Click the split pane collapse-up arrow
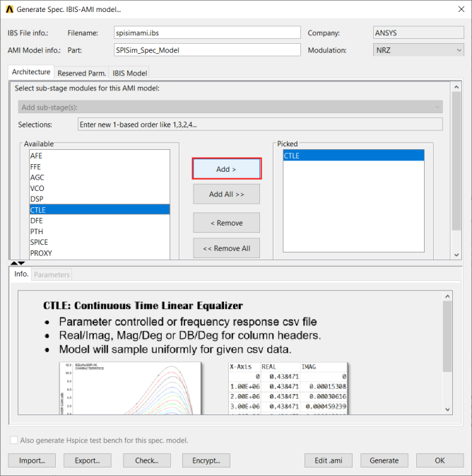Screen dimensions: 472x476 tap(14, 263)
